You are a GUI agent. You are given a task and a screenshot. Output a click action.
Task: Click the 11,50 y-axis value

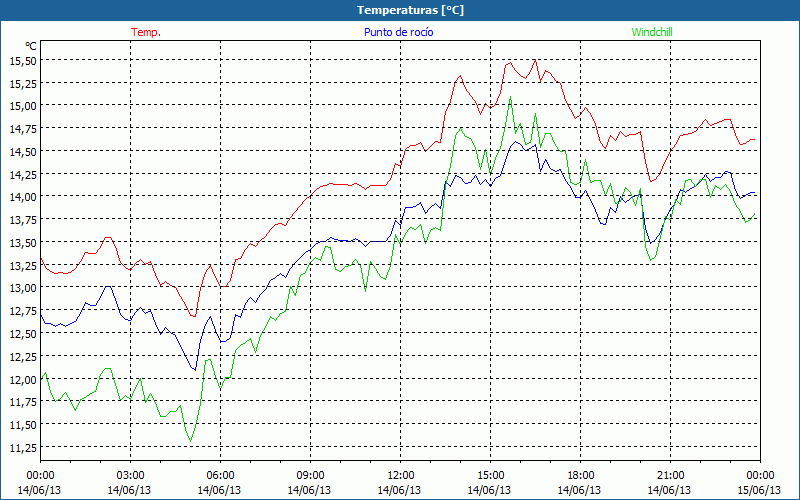click(x=23, y=424)
